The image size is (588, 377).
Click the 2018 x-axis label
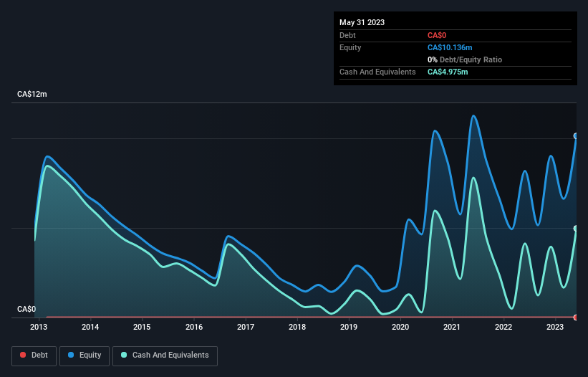(x=297, y=327)
